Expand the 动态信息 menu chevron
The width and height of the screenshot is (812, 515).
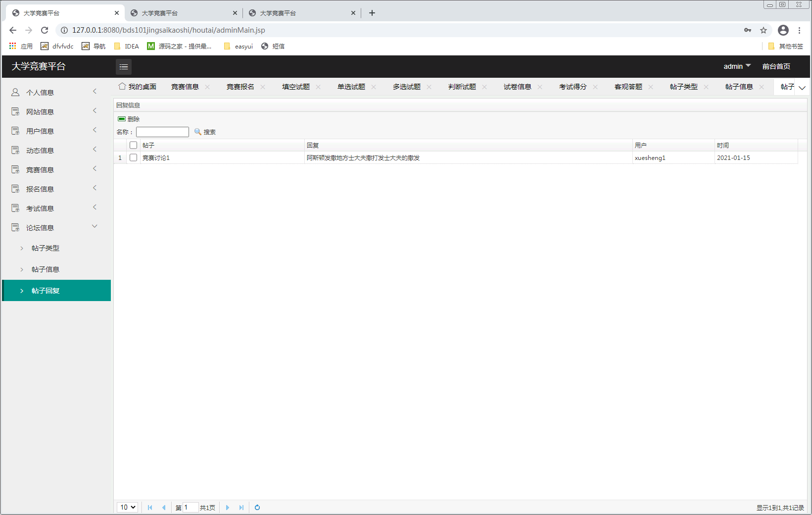tap(95, 149)
